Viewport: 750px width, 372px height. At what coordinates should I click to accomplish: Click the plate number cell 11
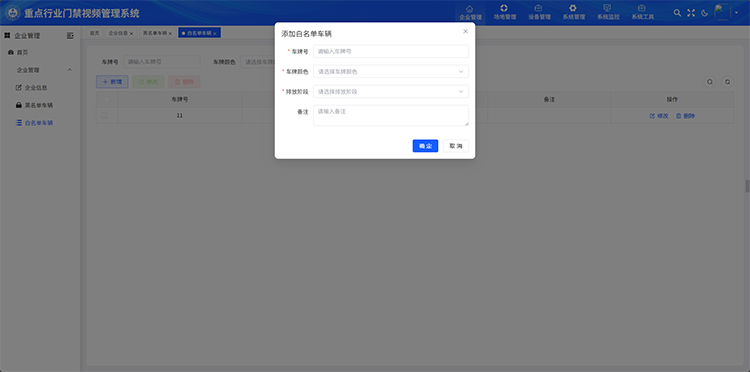(x=179, y=116)
